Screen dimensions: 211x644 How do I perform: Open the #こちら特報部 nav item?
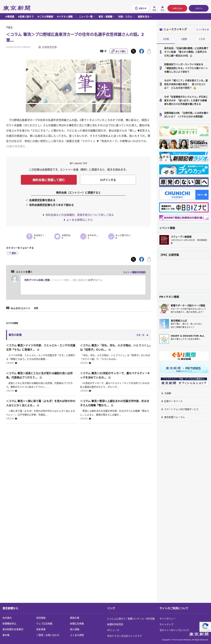(45, 16)
